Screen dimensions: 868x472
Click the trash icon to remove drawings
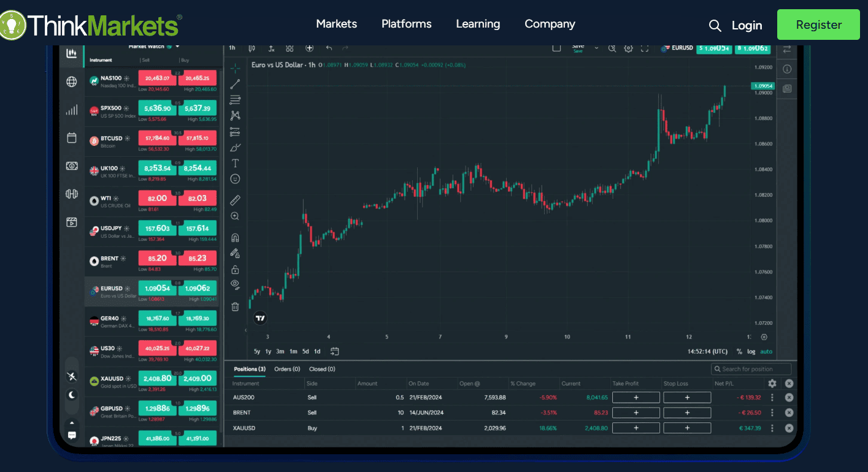pyautogui.click(x=235, y=306)
